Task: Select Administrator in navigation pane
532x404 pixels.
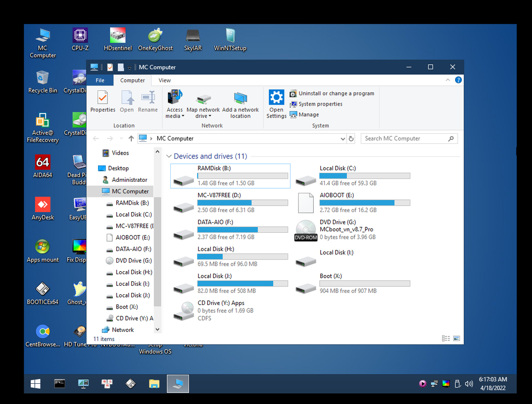Action: [x=130, y=180]
